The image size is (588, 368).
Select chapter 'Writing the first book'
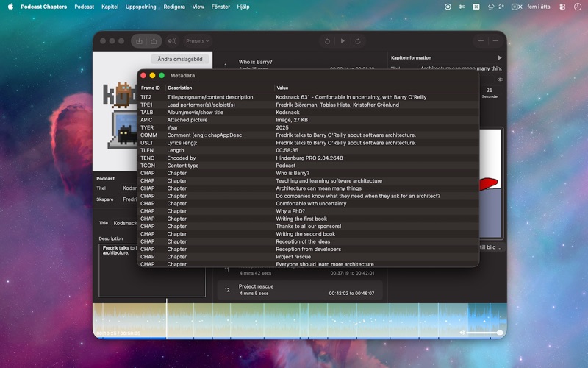pos(301,219)
